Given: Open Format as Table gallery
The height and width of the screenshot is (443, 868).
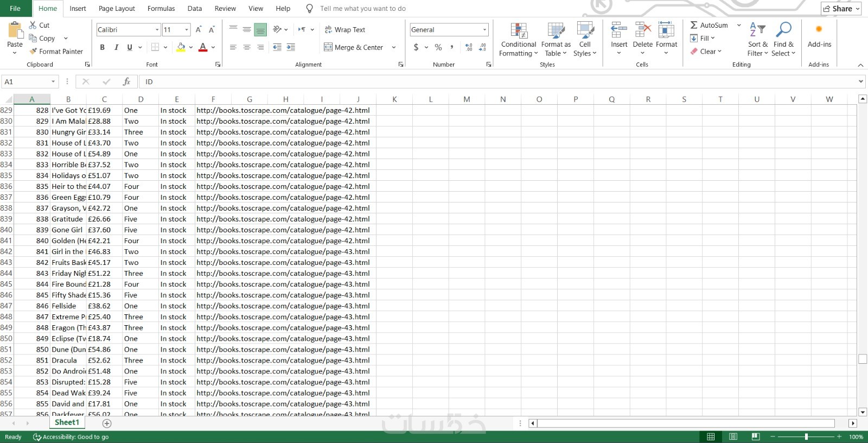Looking at the screenshot, I should (556, 39).
